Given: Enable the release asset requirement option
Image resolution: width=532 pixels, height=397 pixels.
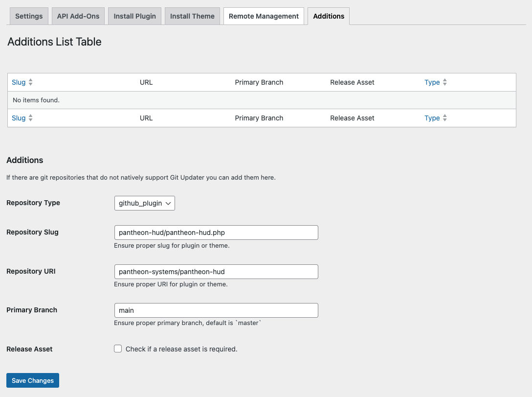Looking at the screenshot, I should pos(118,349).
